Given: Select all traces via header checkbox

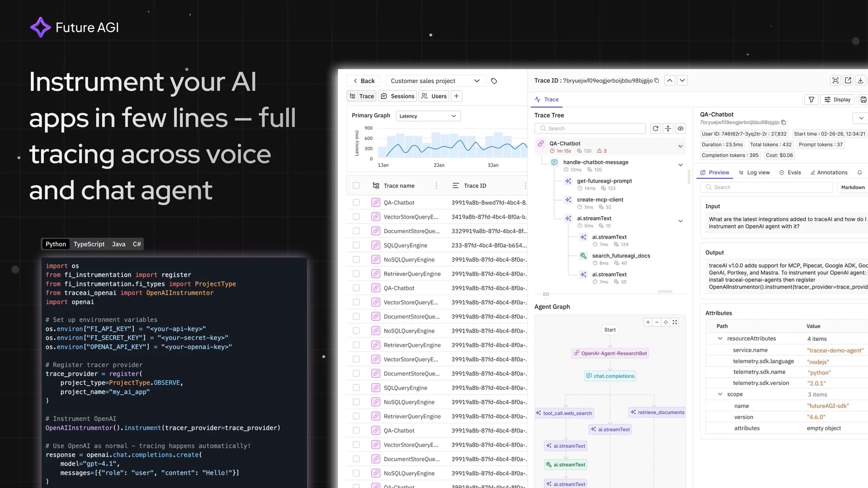Looking at the screenshot, I should tap(356, 185).
